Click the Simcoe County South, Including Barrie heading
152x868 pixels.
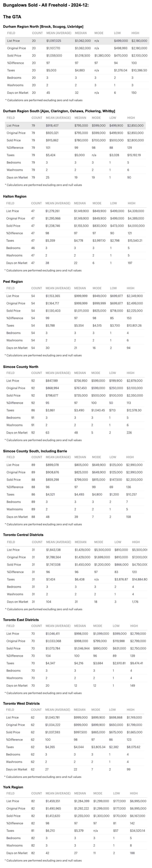(x=35, y=451)
